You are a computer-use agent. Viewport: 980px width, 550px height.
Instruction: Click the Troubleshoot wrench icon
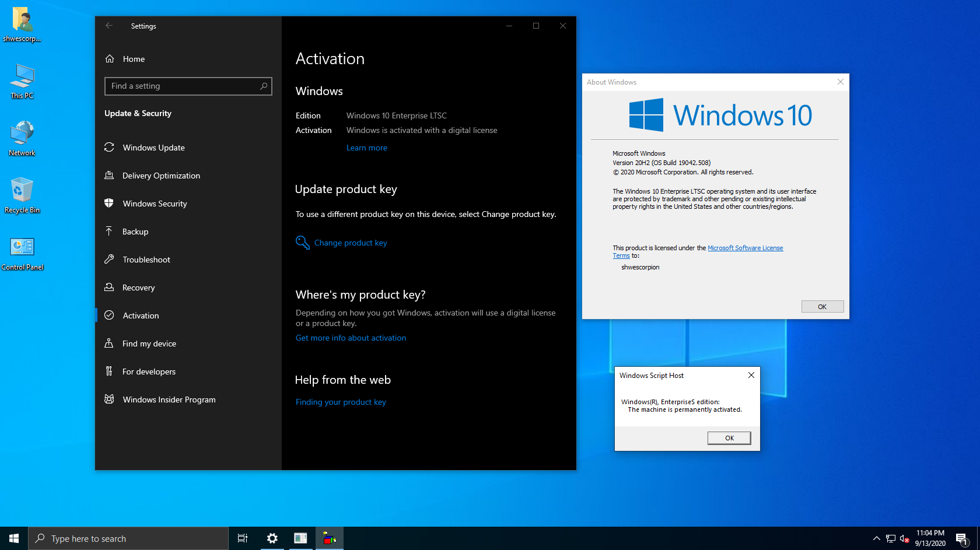(109, 259)
